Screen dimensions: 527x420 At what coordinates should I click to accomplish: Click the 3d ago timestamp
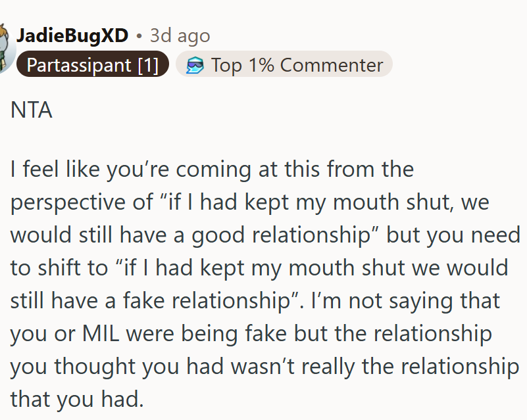(x=179, y=36)
